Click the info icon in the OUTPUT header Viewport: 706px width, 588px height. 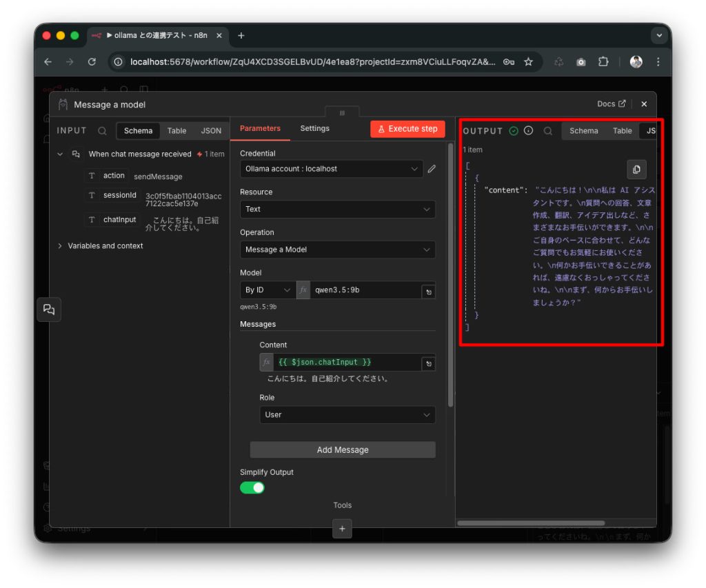[528, 130]
